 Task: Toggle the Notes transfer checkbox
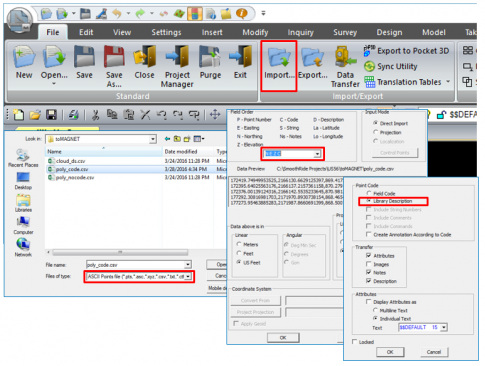[x=368, y=272]
